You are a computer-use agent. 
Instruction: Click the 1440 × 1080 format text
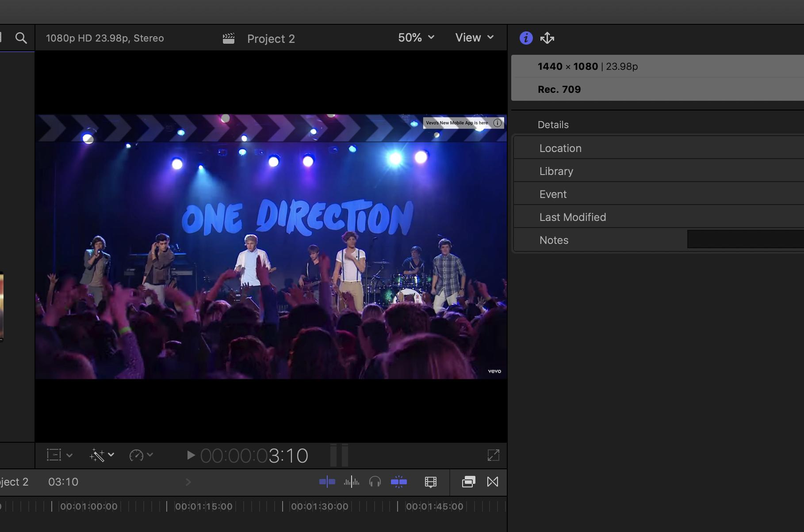[568, 66]
